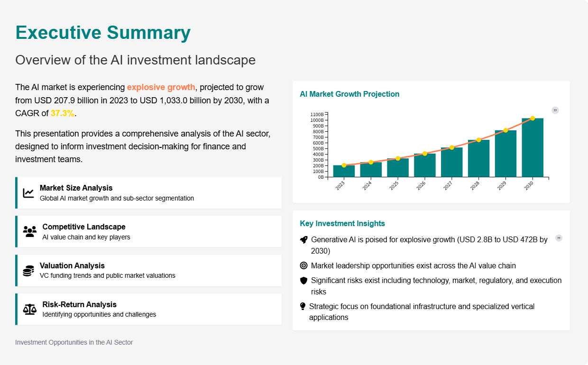This screenshot has width=588, height=365.
Task: Click the bullseye target icon for market leadership
Action: (x=304, y=266)
